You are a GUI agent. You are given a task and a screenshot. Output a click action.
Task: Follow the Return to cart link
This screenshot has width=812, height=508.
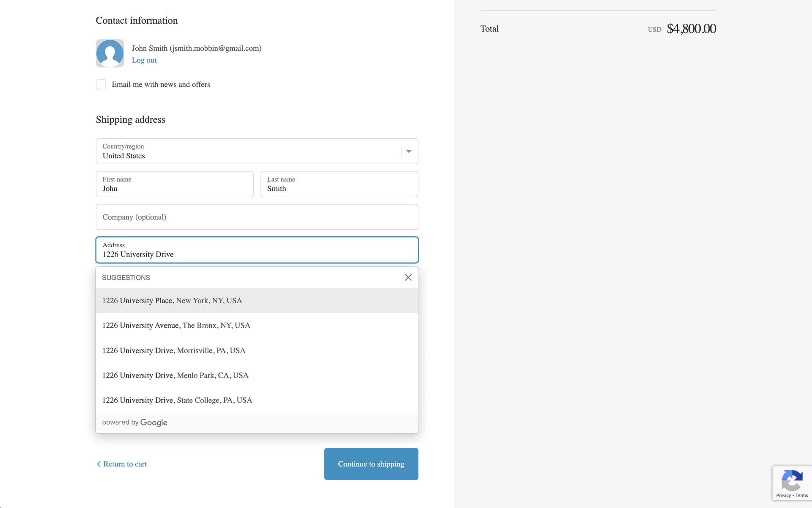125,464
